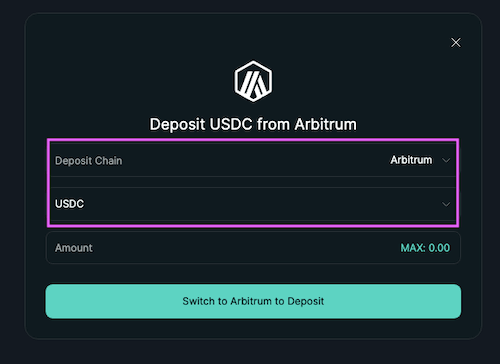Close the deposit dialog with the X
The height and width of the screenshot is (364, 500).
[456, 42]
